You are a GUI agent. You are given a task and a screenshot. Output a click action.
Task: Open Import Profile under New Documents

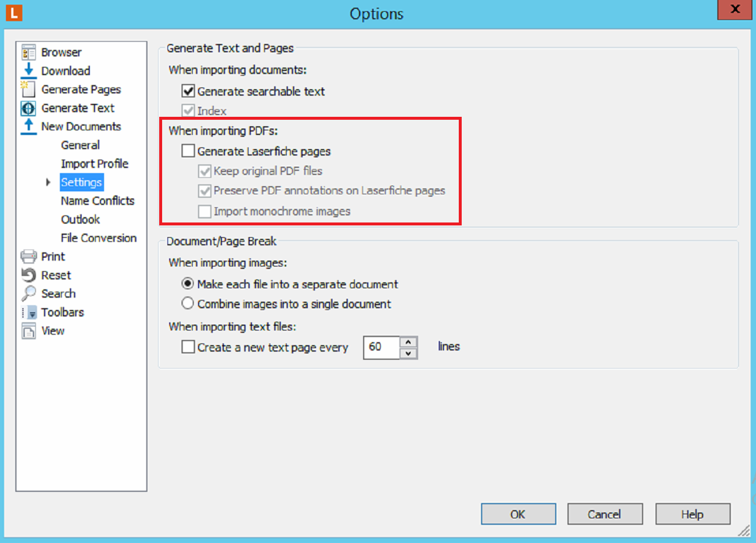tap(95, 164)
